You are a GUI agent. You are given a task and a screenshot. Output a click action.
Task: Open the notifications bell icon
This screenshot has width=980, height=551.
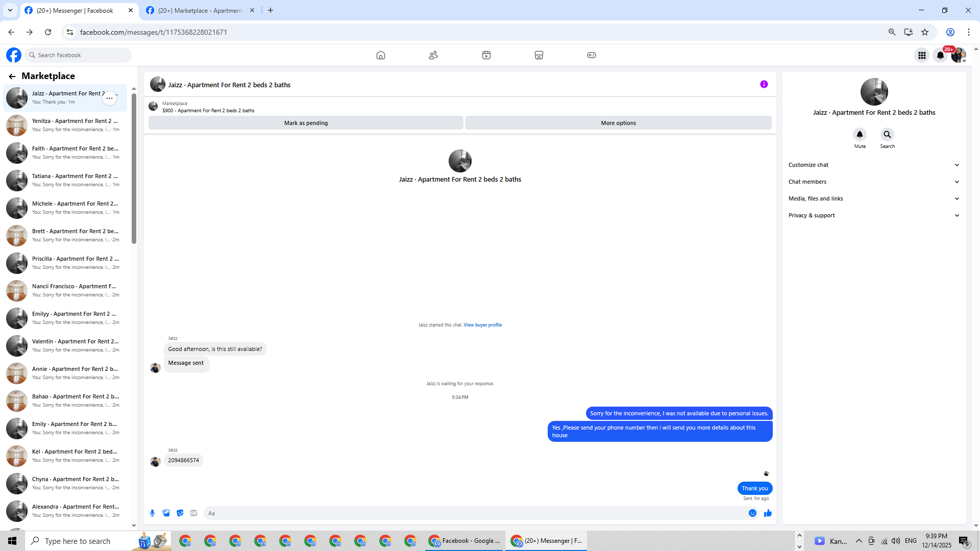940,55
